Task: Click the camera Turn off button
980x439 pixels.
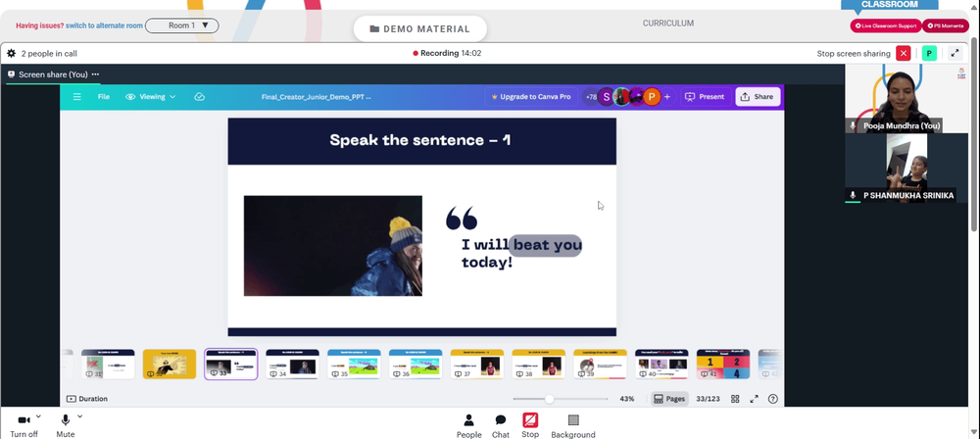Action: click(24, 425)
